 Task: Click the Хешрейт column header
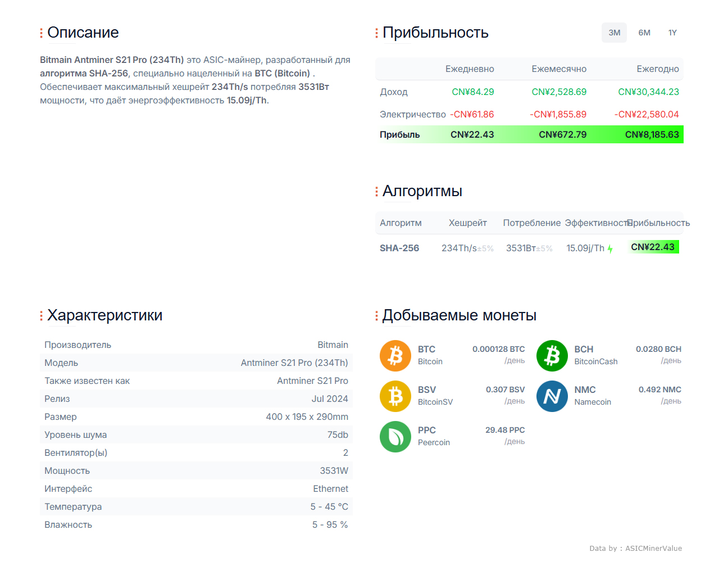click(467, 223)
